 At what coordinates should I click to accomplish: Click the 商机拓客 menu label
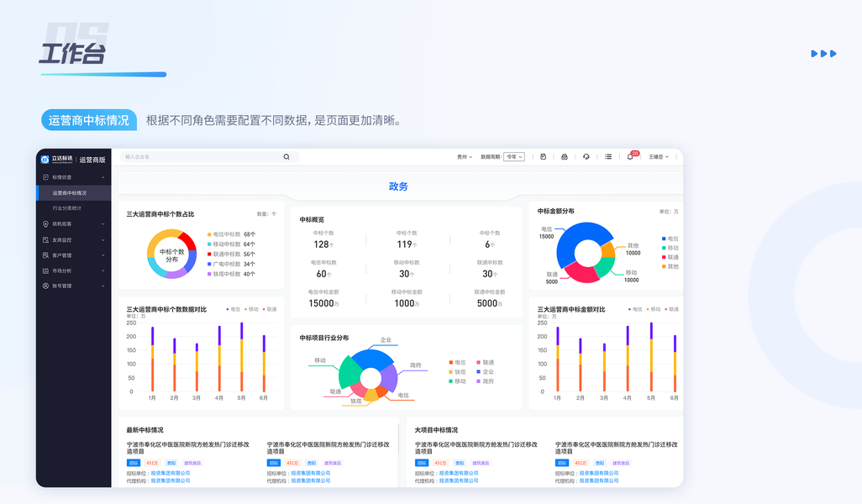coord(62,224)
